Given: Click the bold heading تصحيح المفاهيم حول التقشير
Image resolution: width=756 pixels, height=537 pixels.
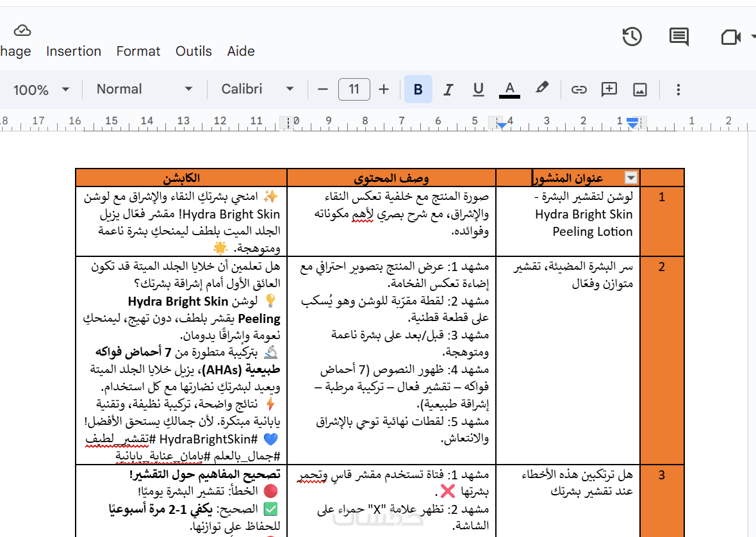Looking at the screenshot, I should click(x=205, y=475).
